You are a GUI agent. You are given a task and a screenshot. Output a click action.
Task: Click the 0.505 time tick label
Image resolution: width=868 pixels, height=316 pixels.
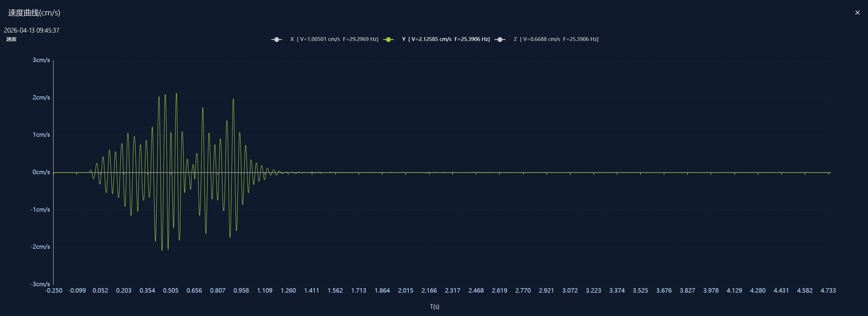coord(171,291)
